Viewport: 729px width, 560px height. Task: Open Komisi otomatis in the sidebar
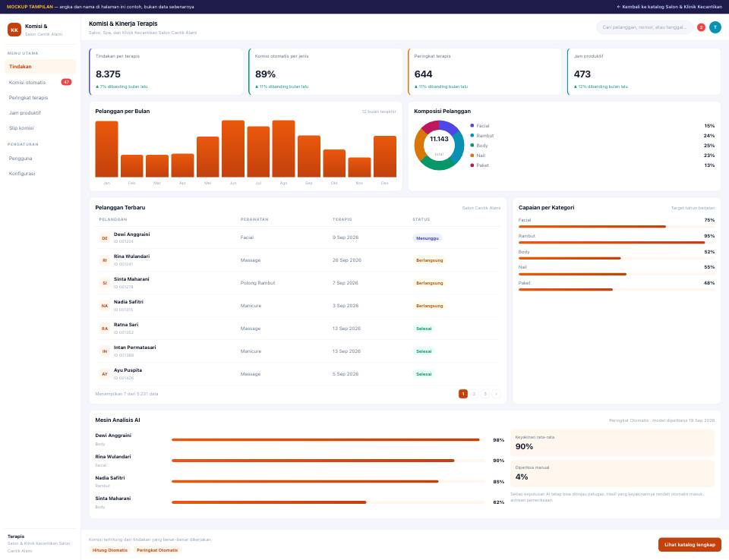point(40,82)
